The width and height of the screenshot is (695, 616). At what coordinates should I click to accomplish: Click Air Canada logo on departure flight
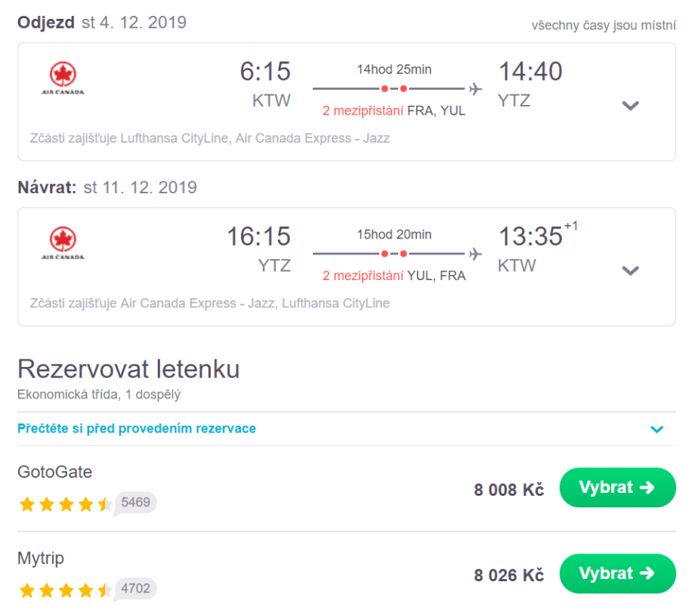click(x=63, y=79)
